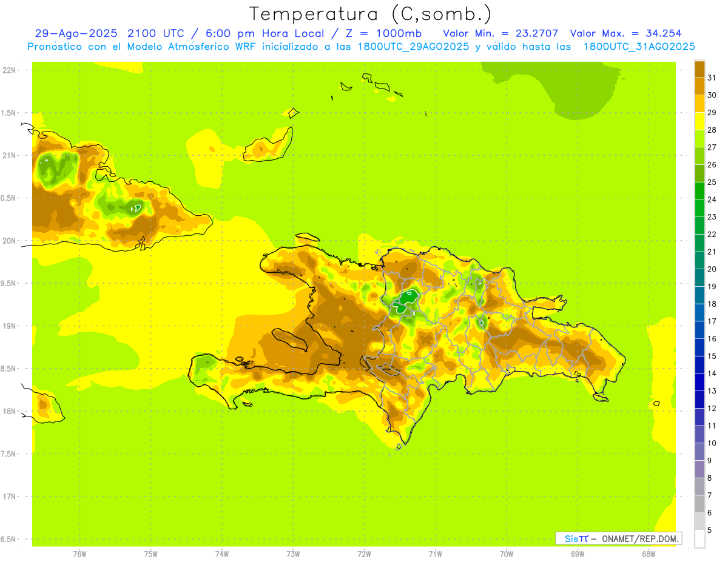Click the "Valor Min. = 23.2707" value
Screen dimensions: 728x562
[500, 33]
